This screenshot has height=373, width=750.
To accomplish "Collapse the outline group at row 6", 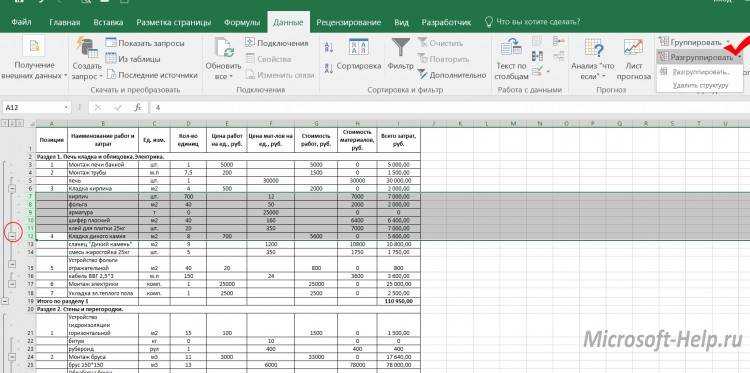I will point(13,189).
